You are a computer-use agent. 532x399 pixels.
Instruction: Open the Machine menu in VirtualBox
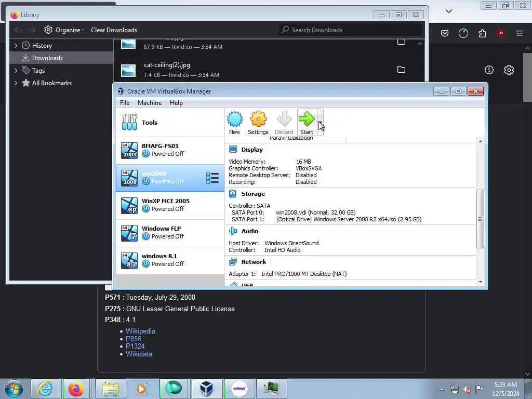coord(150,103)
